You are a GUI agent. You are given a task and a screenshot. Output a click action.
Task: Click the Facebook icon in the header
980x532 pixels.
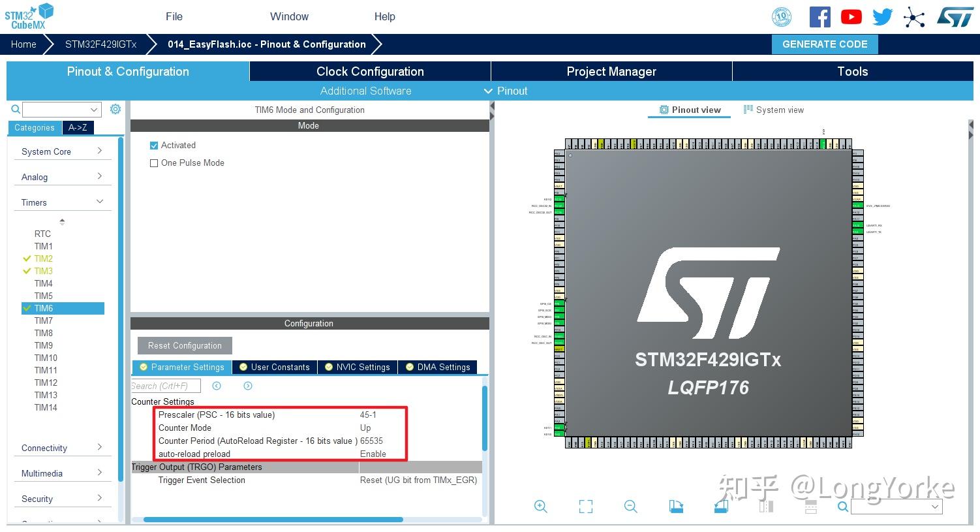(819, 16)
